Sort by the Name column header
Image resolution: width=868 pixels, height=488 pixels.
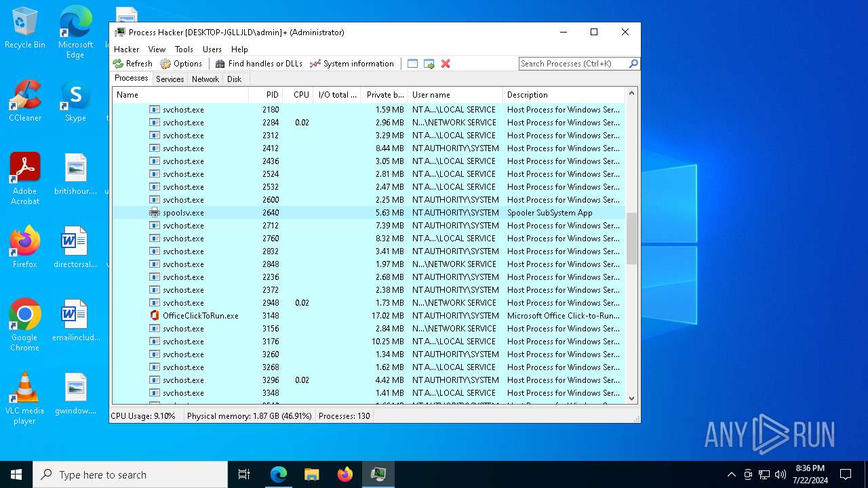pos(180,95)
